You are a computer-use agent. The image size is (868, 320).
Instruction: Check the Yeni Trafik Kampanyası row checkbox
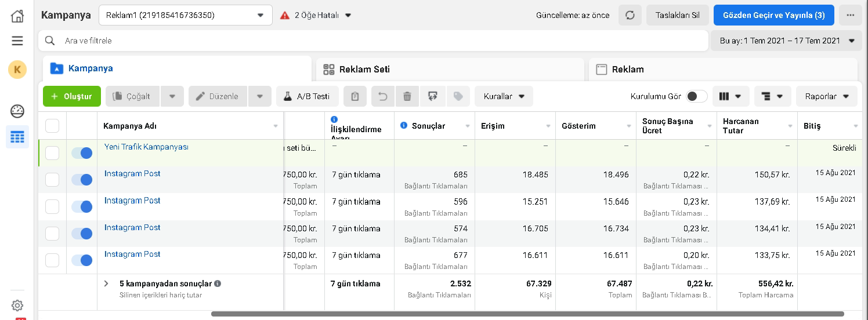52,153
